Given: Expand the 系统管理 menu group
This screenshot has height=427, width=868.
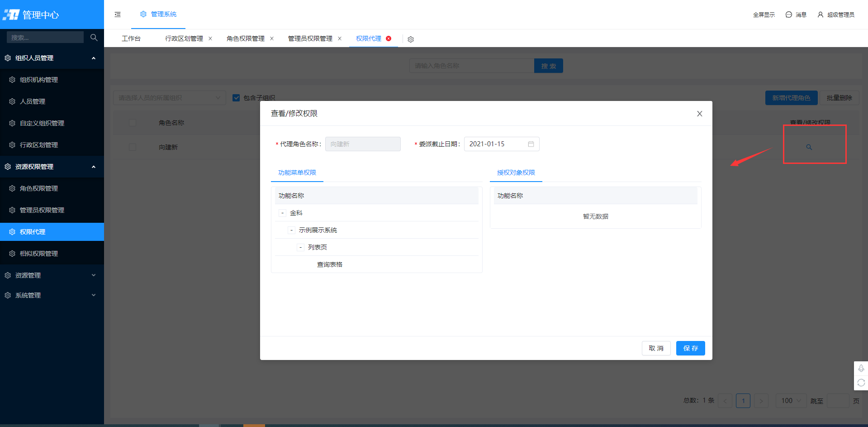Looking at the screenshot, I should 52,295.
